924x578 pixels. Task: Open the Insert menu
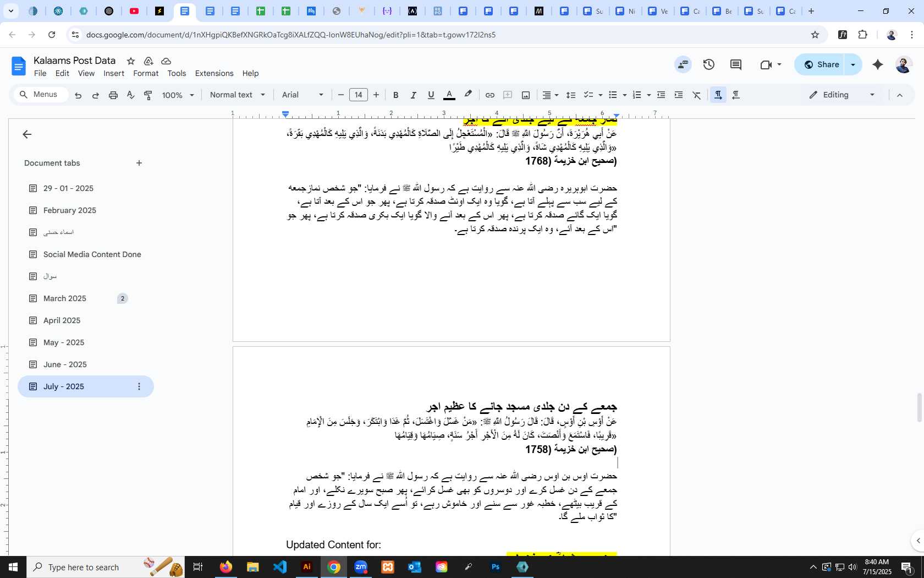pos(114,73)
